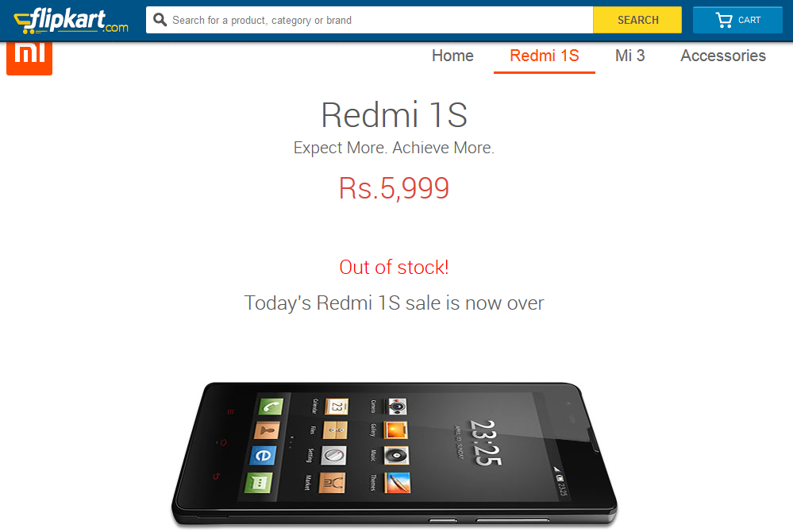Click the Redmi 1S product heading

pyautogui.click(x=394, y=115)
